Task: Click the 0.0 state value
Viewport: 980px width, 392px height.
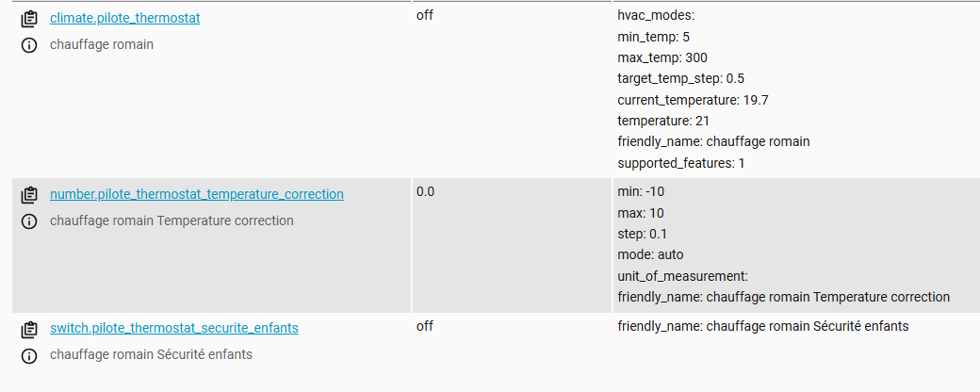Action: [425, 191]
